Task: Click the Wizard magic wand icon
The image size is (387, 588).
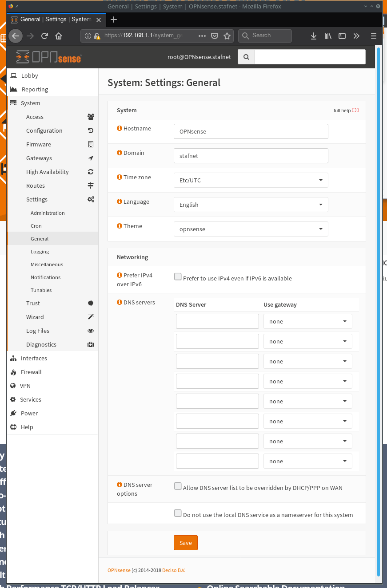Action: click(x=91, y=317)
